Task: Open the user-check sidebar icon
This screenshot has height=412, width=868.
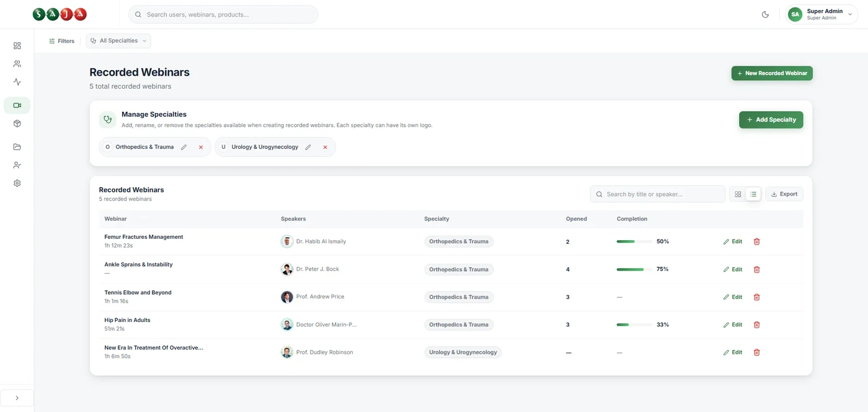Action: (x=17, y=165)
